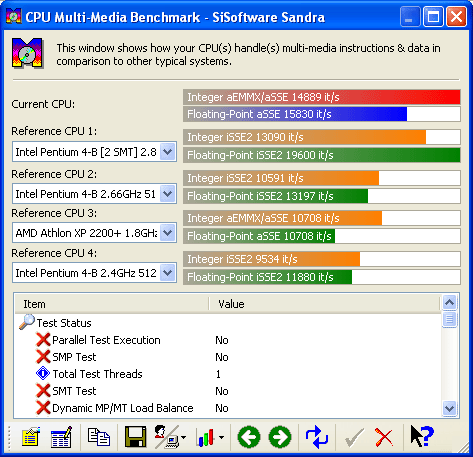The image size is (473, 457).
Task: Click the results list scroll down arrow
Action: 449,408
